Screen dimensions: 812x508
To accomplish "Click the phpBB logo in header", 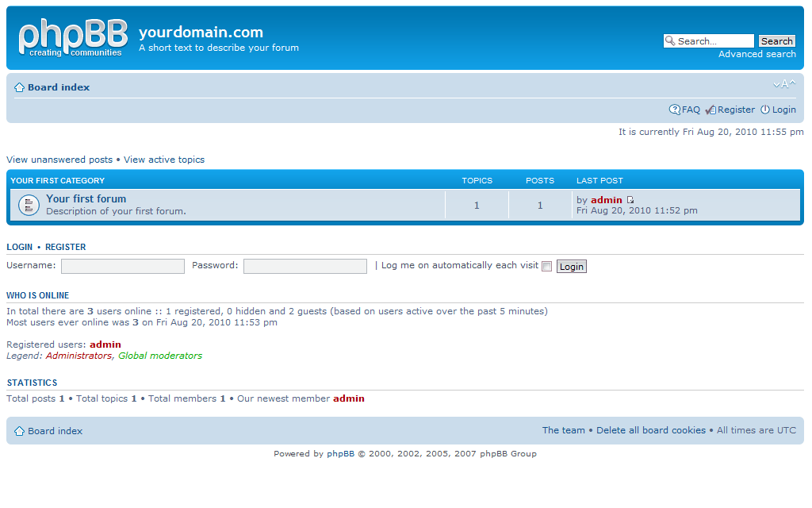I will 72,37.
